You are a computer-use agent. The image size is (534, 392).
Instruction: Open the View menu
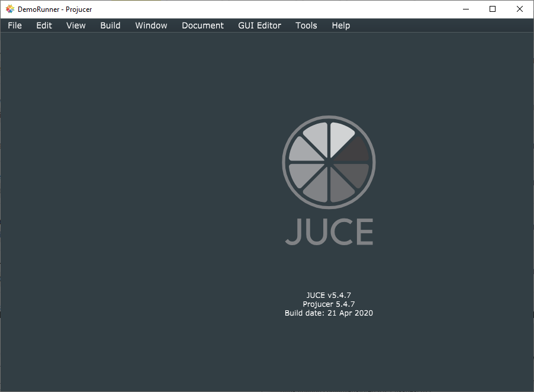[x=76, y=25]
